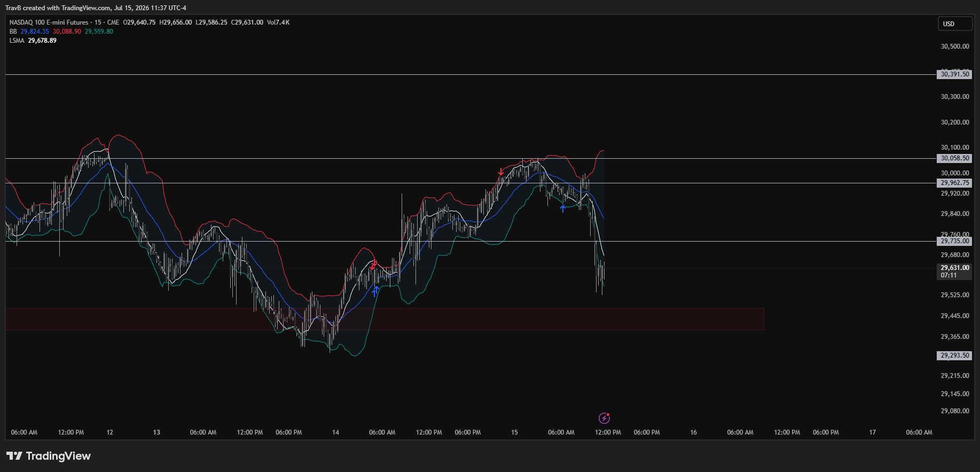Image resolution: width=980 pixels, height=472 pixels.
Task: Click the BB lower value 29,559.80
Action: click(x=99, y=32)
